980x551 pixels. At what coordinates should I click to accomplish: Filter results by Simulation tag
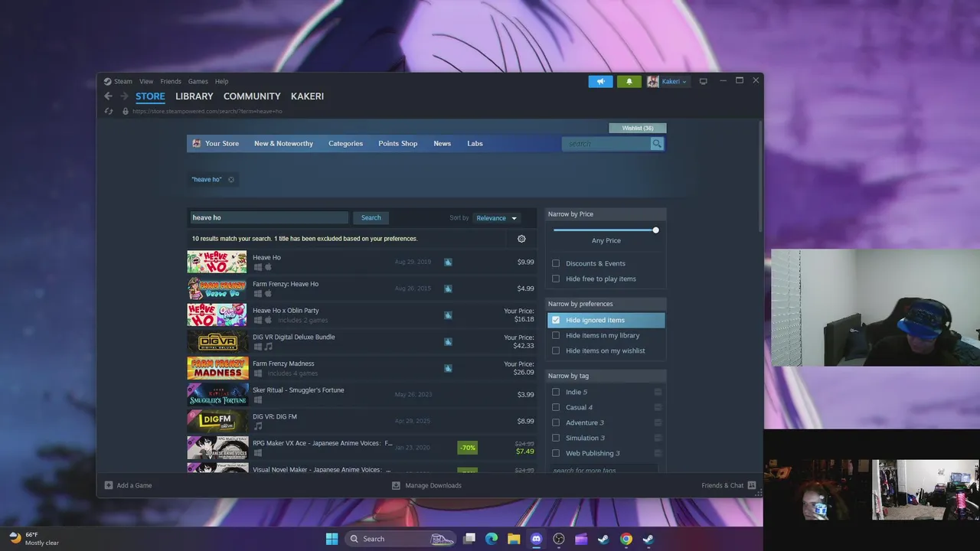(556, 438)
